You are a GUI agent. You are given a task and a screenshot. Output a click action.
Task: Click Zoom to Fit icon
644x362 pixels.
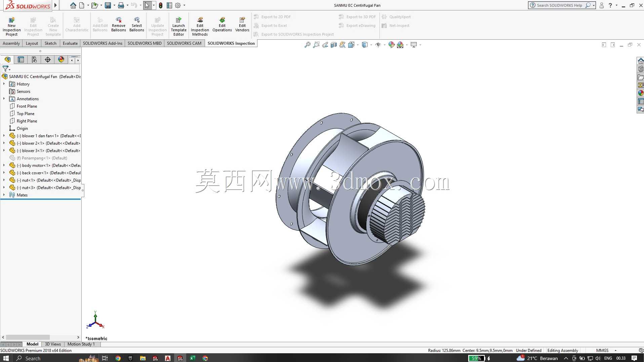click(307, 45)
